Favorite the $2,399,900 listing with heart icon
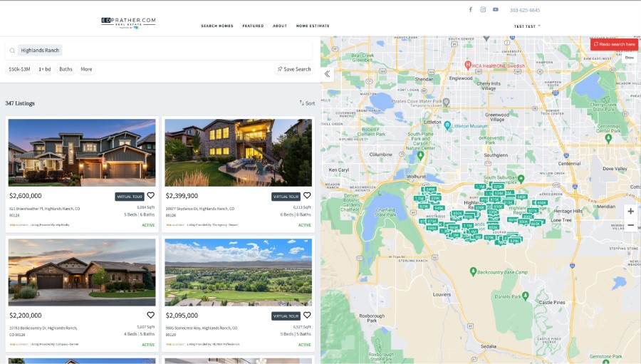Image resolution: width=641 pixels, height=364 pixels. click(x=307, y=195)
